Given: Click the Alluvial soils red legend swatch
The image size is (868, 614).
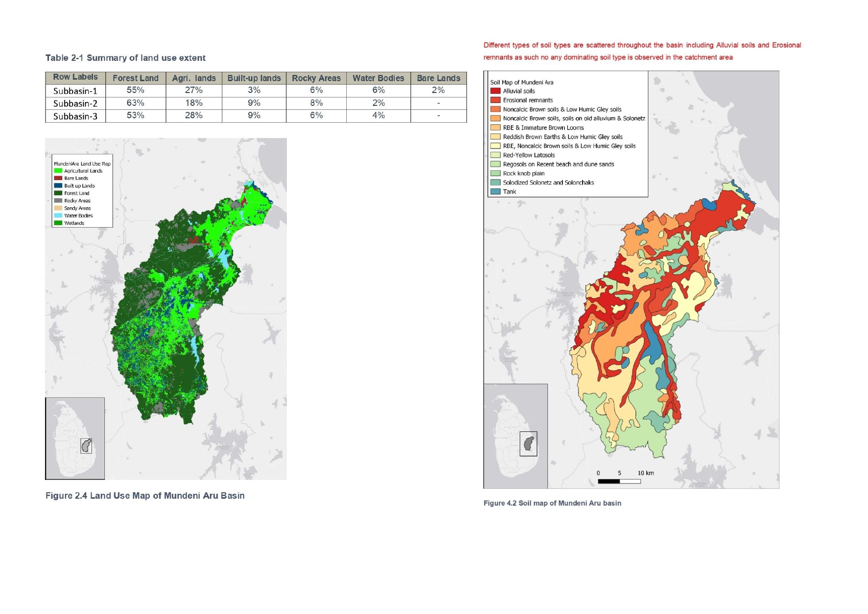Looking at the screenshot, I should 495,91.
